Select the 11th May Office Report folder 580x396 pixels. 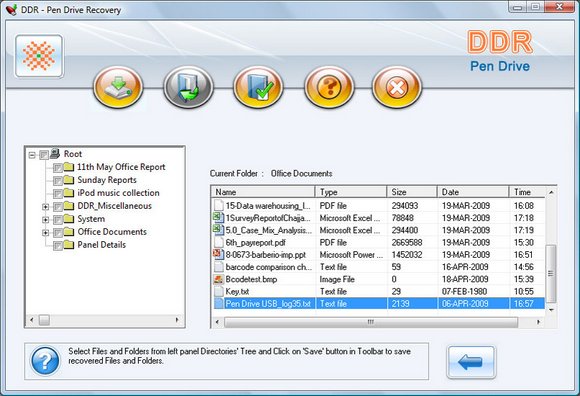(121, 167)
